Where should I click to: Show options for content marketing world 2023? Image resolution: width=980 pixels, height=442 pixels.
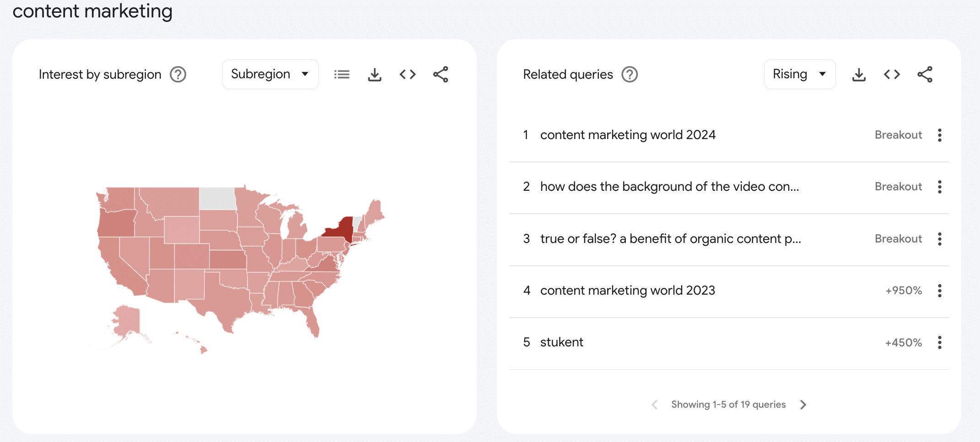940,291
